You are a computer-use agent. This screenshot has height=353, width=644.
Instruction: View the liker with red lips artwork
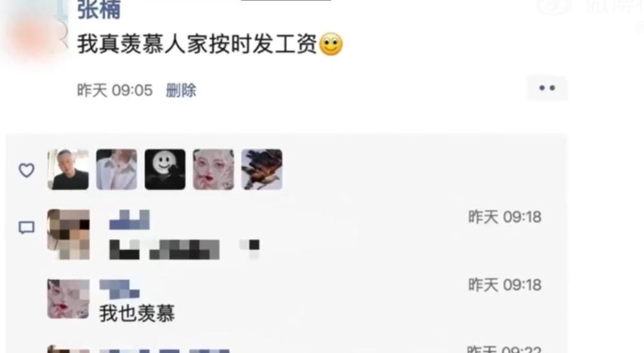coord(214,169)
